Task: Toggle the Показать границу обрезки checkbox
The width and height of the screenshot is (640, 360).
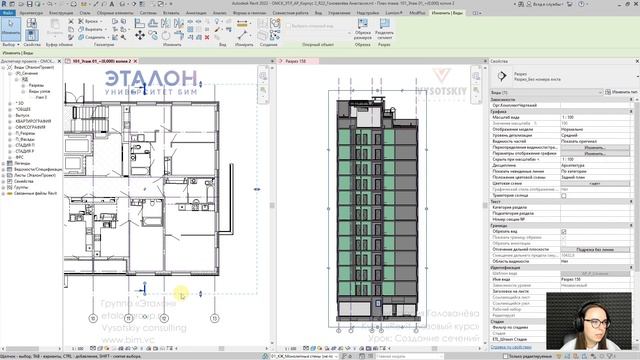Action: tap(564, 238)
